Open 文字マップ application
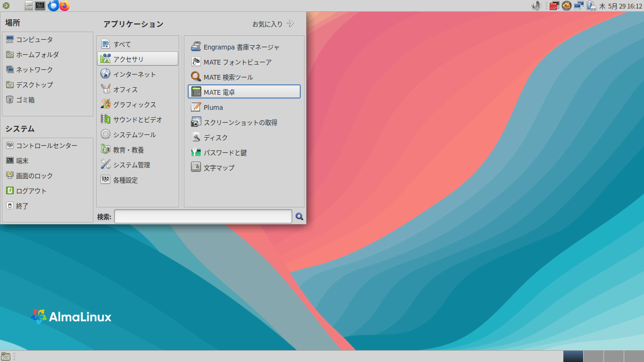 (244, 168)
